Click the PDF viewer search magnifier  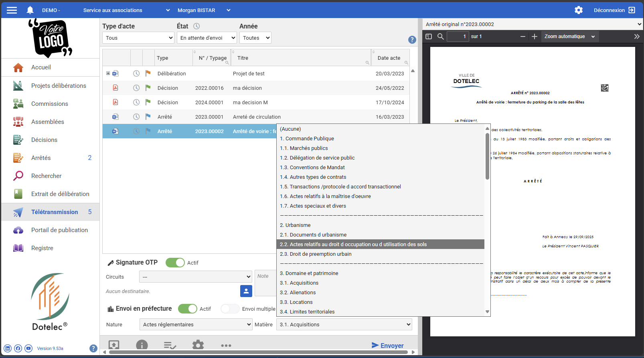click(x=440, y=36)
